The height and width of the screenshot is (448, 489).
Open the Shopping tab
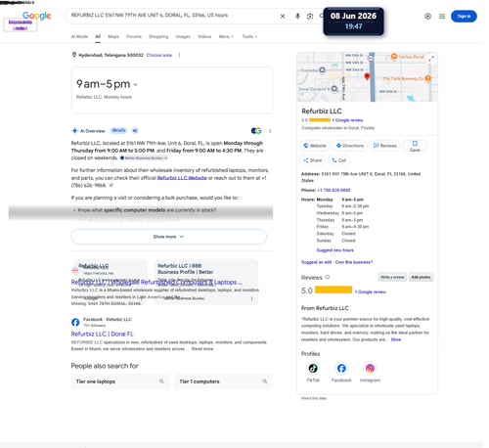pyautogui.click(x=158, y=36)
